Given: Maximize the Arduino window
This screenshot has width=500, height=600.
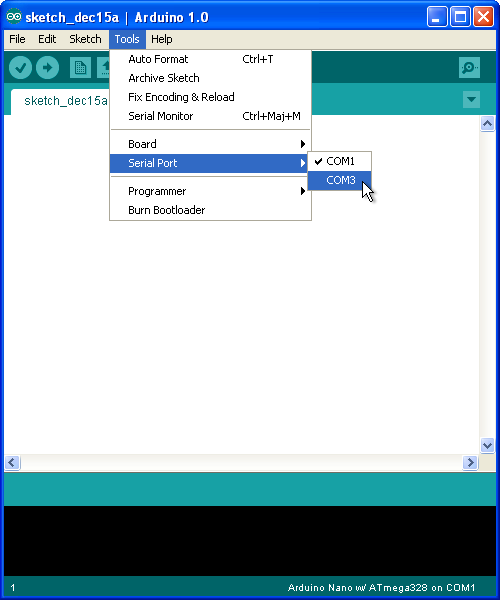Looking at the screenshot, I should coord(460,17).
